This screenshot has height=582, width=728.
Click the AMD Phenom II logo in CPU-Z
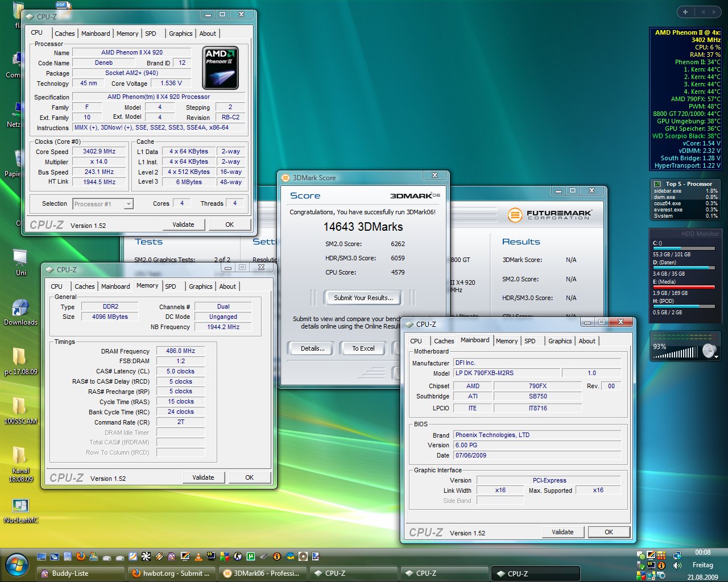(221, 68)
